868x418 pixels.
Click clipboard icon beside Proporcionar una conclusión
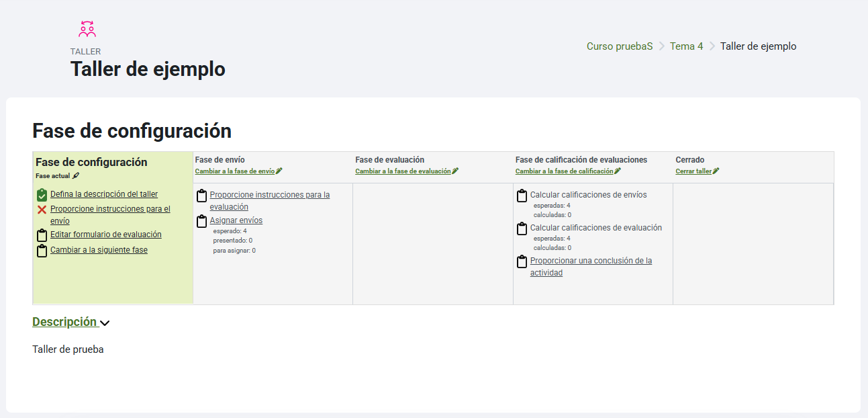pos(522,261)
